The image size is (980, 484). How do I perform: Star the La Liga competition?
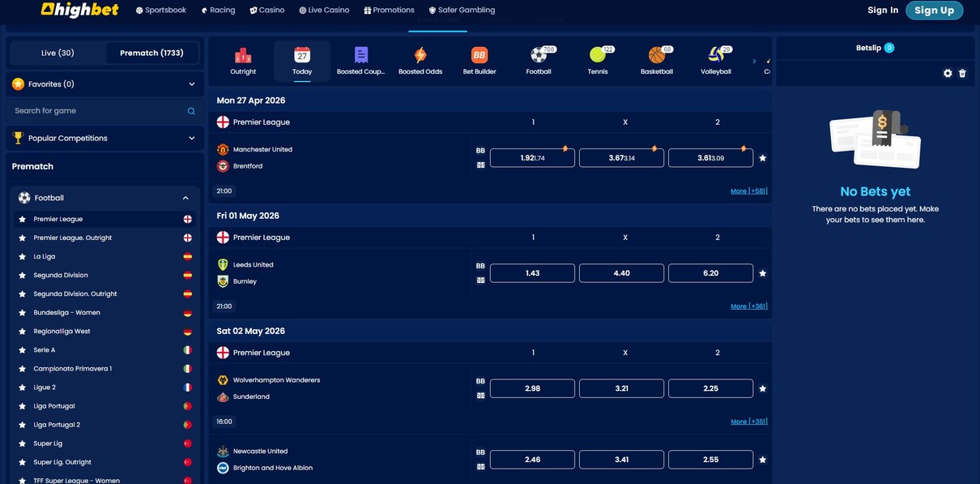[x=22, y=256]
